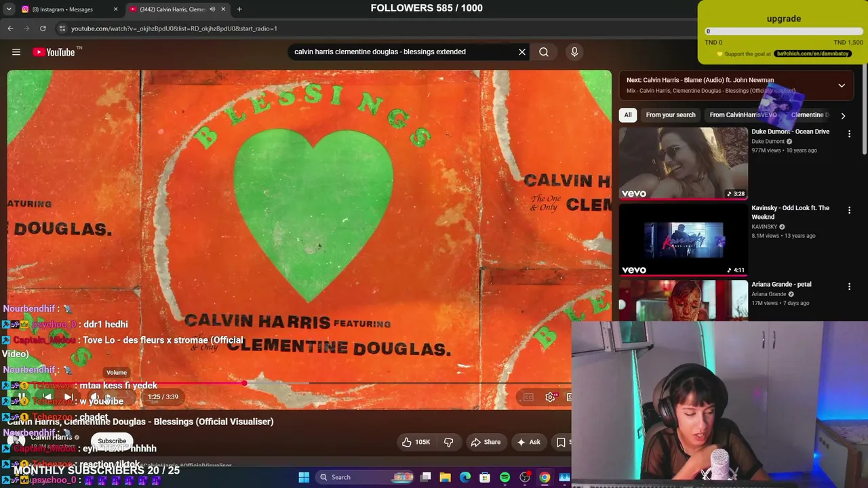The height and width of the screenshot is (488, 868).
Task: Open the player settings gear
Action: point(551,397)
